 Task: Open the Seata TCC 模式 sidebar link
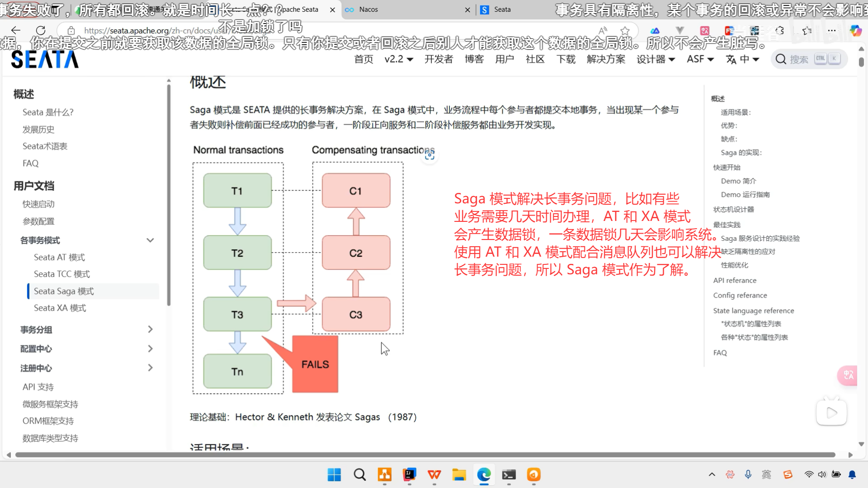tap(62, 274)
